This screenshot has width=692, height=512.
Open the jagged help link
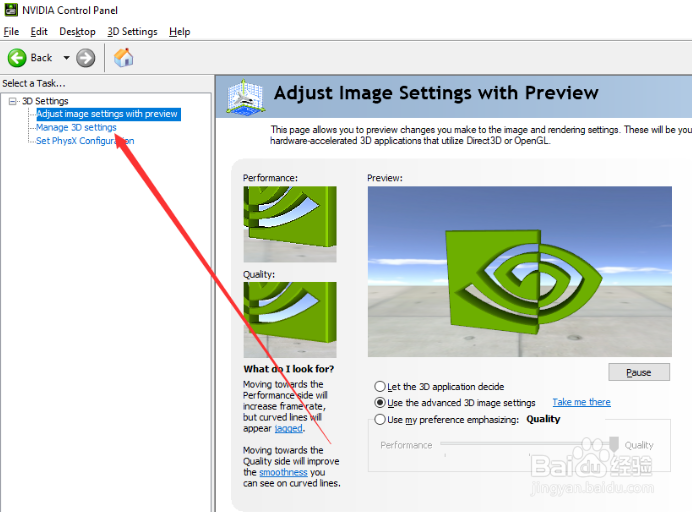coord(289,429)
